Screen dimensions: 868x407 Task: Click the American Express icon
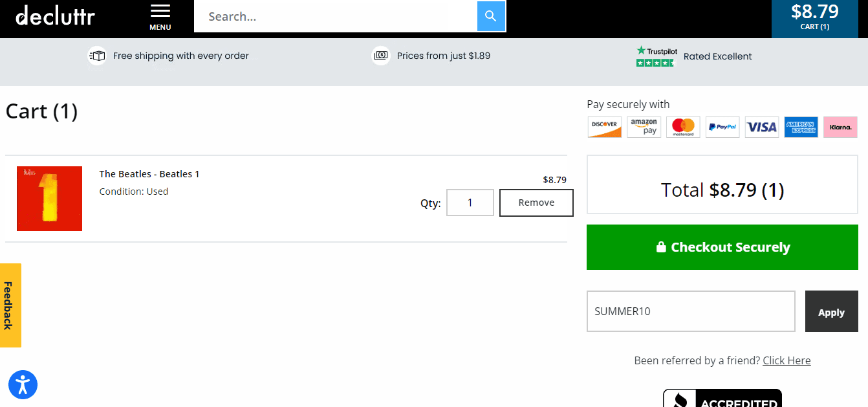pos(801,127)
